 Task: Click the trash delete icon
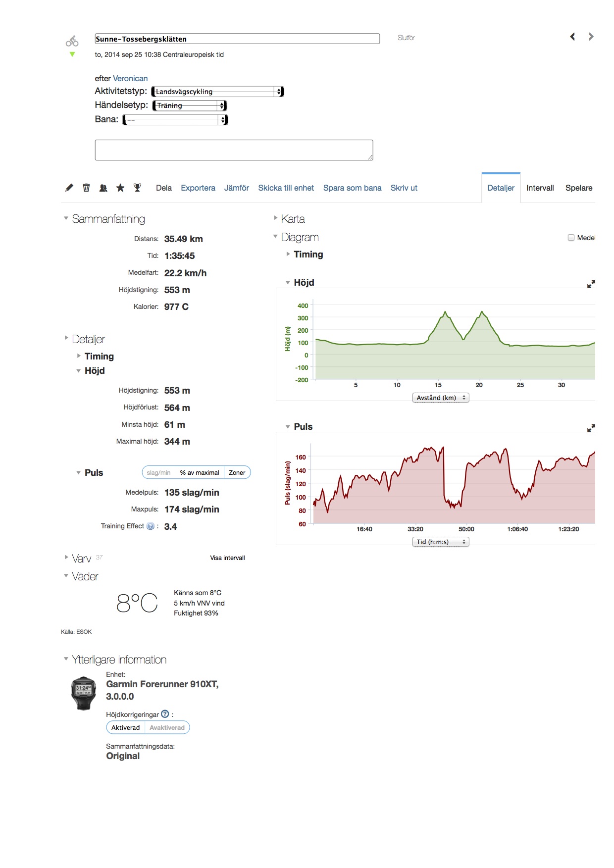[86, 188]
